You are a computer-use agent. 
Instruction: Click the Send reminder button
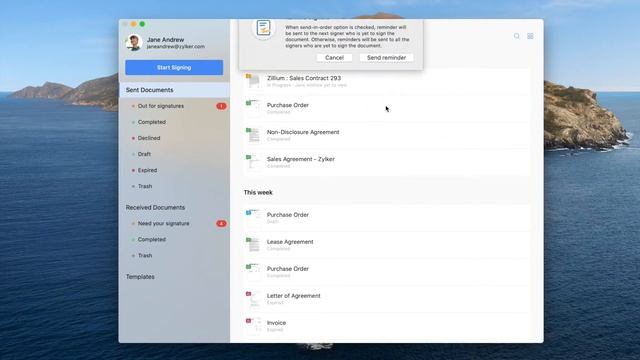[x=386, y=58]
